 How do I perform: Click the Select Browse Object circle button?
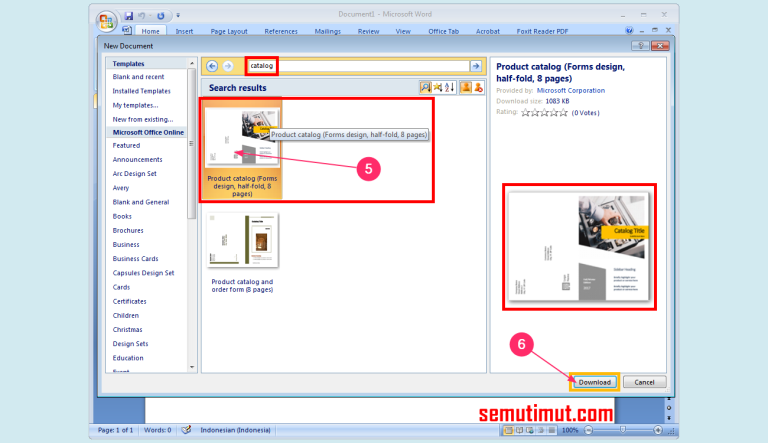click(x=669, y=408)
